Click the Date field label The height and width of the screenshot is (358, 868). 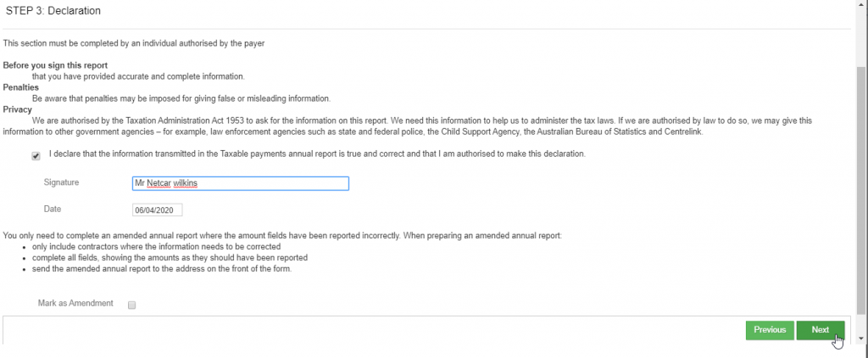click(52, 209)
